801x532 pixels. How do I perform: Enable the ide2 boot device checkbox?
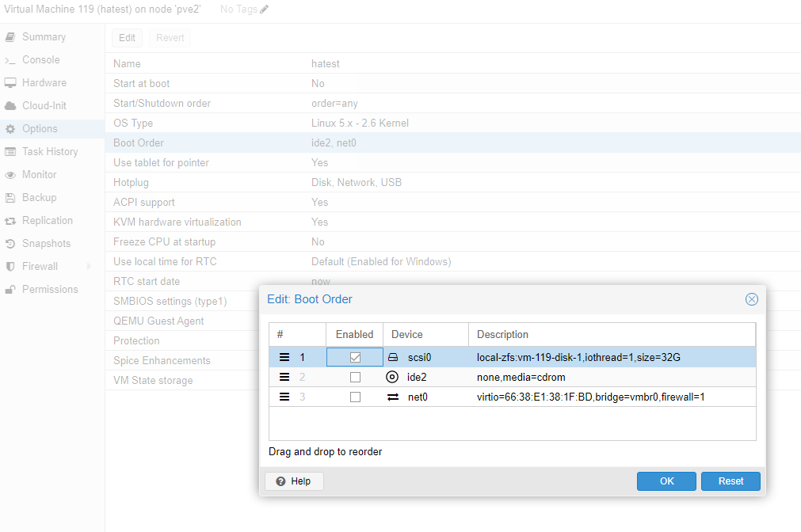[x=355, y=378]
